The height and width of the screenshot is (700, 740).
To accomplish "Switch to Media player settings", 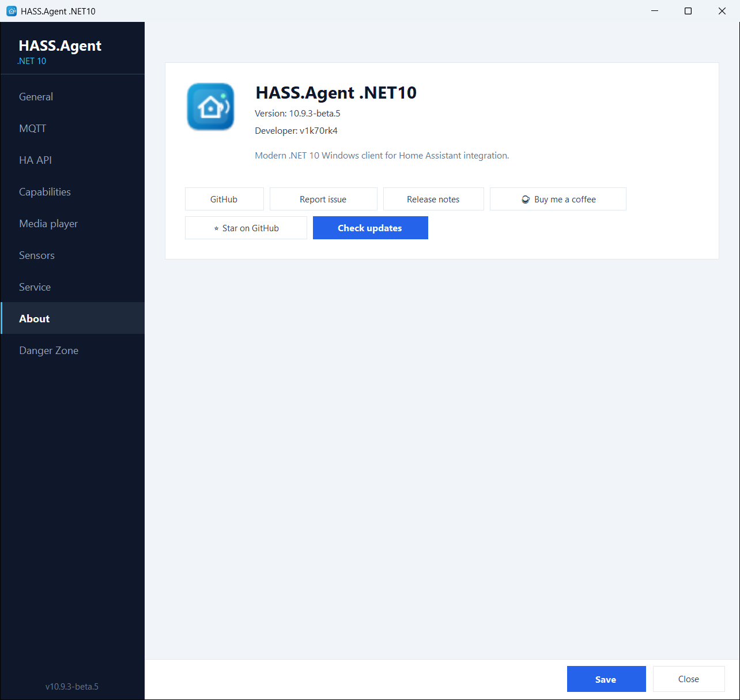I will pyautogui.click(x=73, y=223).
